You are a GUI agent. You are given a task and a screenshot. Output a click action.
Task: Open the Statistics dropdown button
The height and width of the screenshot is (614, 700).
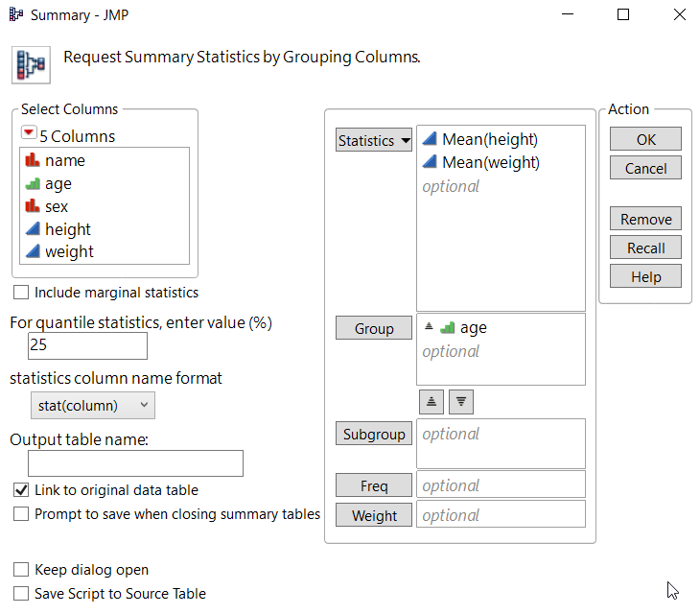pyautogui.click(x=374, y=140)
